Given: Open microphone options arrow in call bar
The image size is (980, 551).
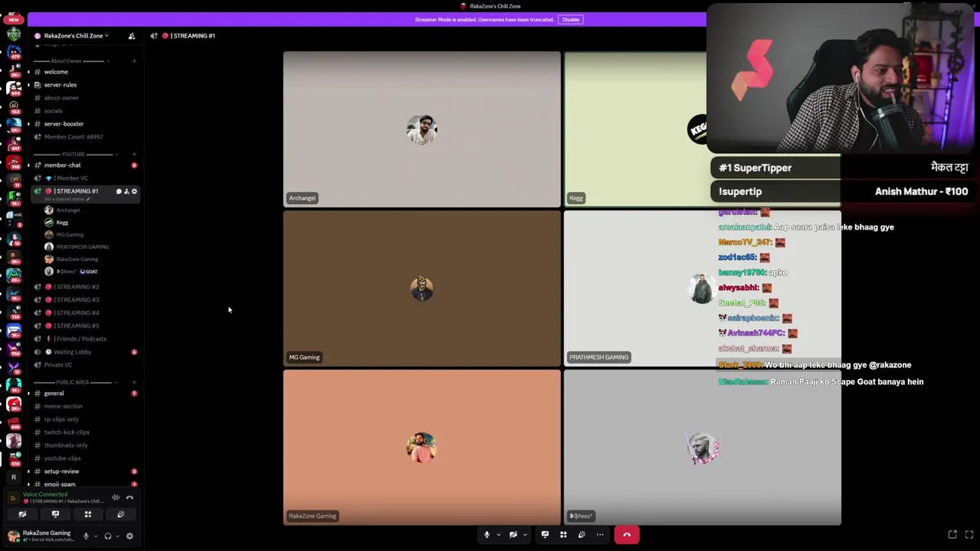Looking at the screenshot, I should point(498,535).
